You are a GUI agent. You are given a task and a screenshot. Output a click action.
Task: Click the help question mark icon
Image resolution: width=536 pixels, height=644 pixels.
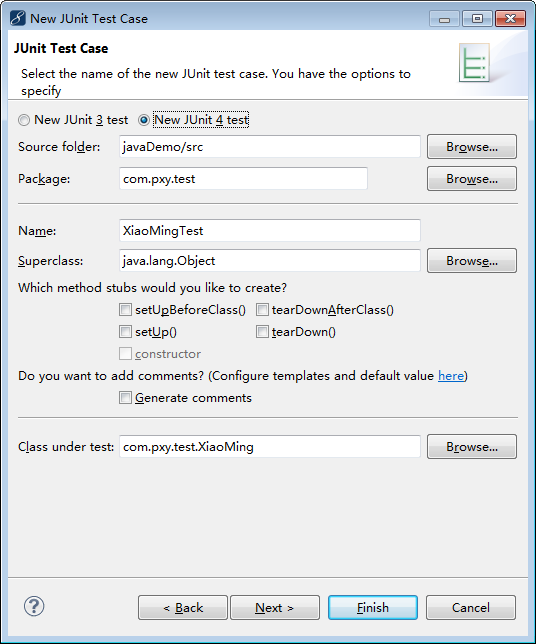coord(34,606)
